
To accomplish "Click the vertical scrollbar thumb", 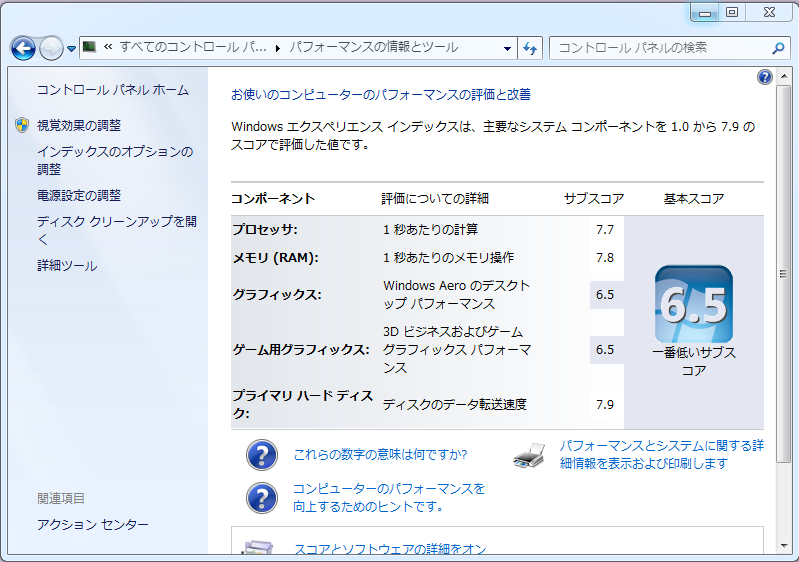I will click(x=784, y=274).
